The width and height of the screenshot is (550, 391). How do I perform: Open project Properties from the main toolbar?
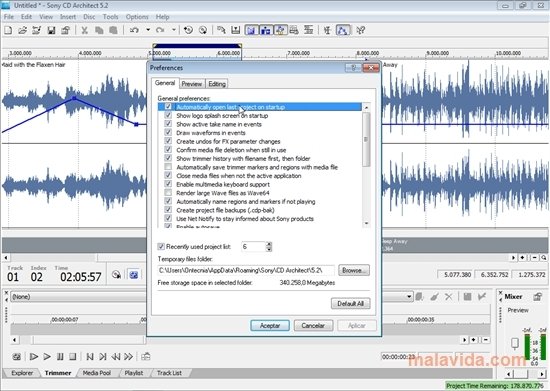66,31
